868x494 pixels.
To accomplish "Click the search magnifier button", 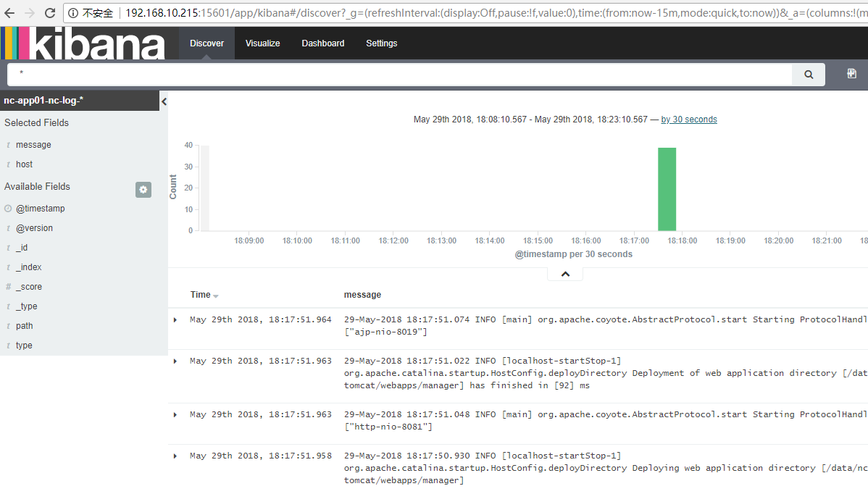I will pos(808,75).
